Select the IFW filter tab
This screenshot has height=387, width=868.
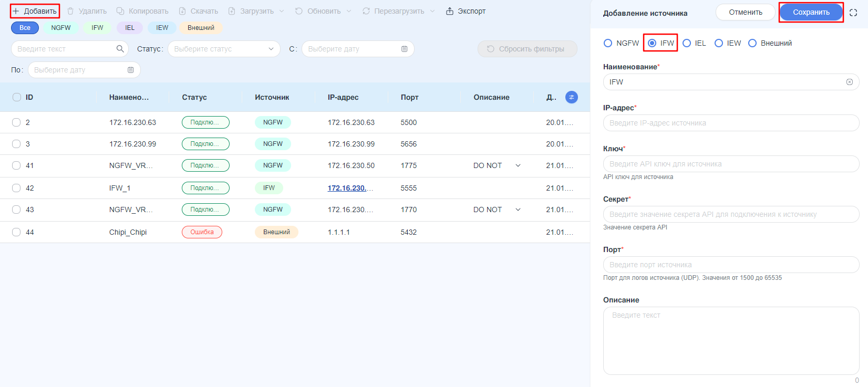click(98, 28)
